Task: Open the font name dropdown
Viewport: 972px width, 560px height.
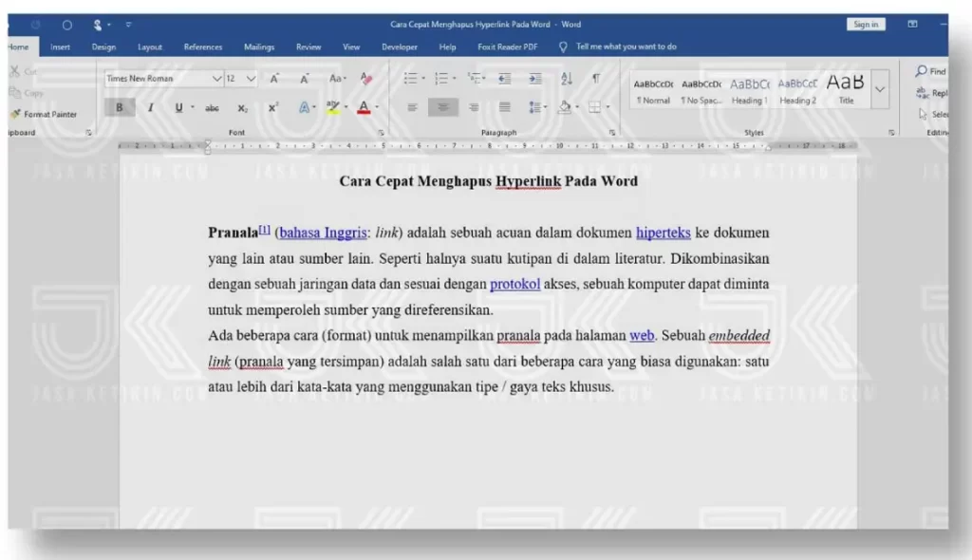Action: coord(216,79)
